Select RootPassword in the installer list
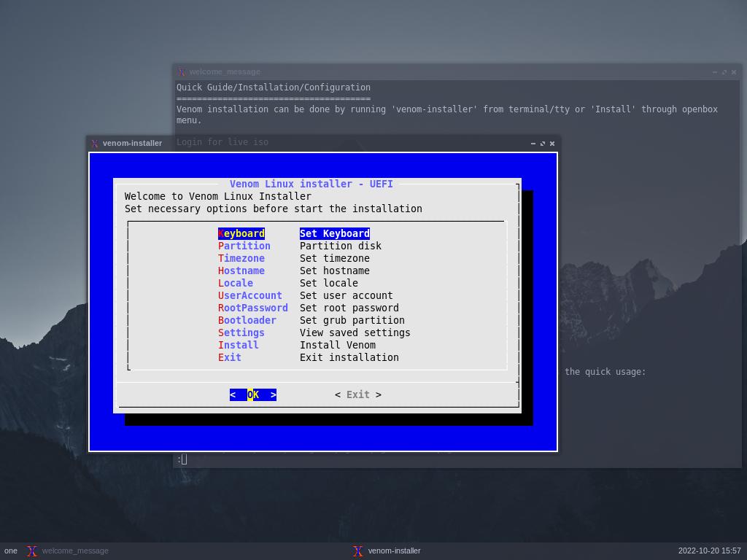Image resolution: width=747 pixels, height=560 pixels. (252, 308)
